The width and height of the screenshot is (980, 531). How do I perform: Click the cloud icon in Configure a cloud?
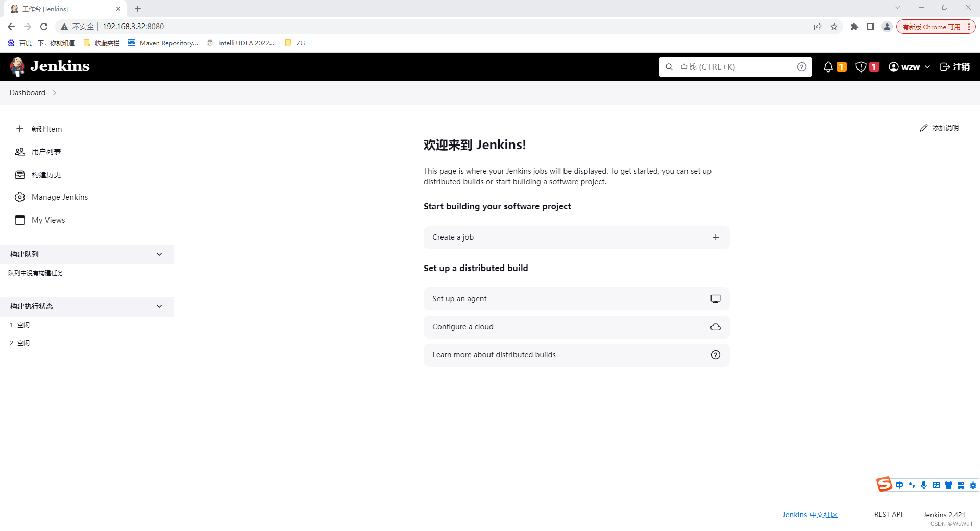tap(716, 327)
